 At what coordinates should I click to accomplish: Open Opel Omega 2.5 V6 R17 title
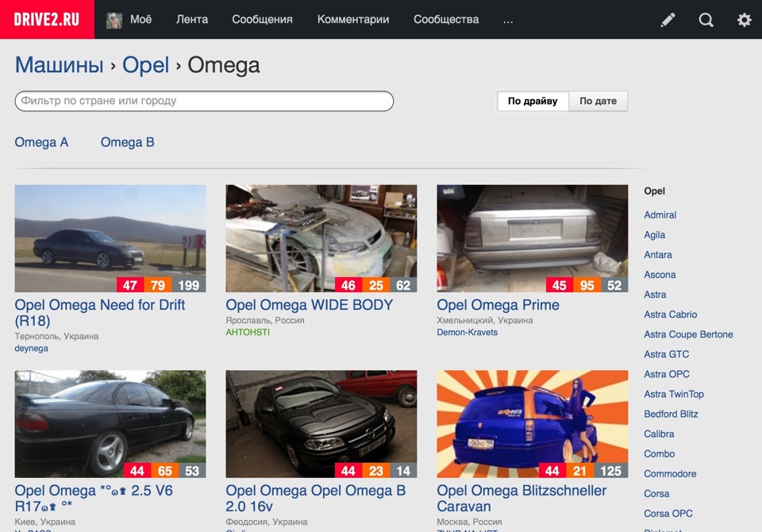click(94, 499)
